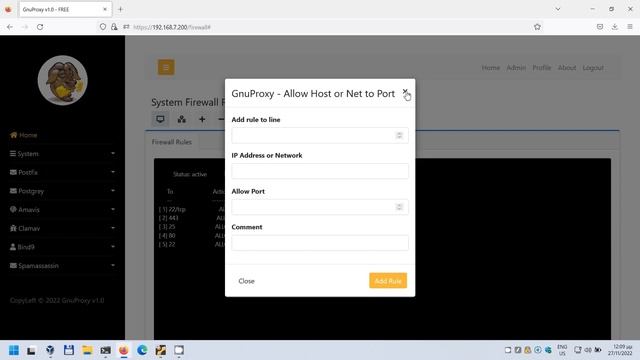This screenshot has width=640, height=360.
Task: Adjust the Allow Port spinner arrows
Action: 399,207
